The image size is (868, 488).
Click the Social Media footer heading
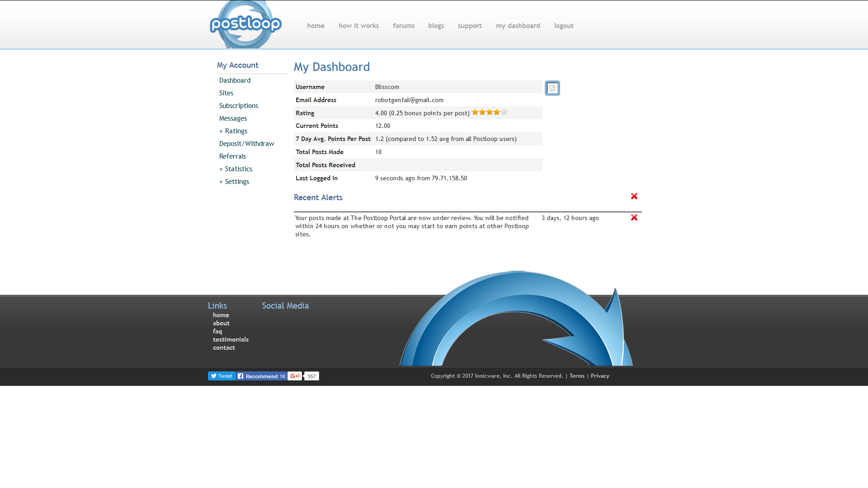(x=285, y=305)
